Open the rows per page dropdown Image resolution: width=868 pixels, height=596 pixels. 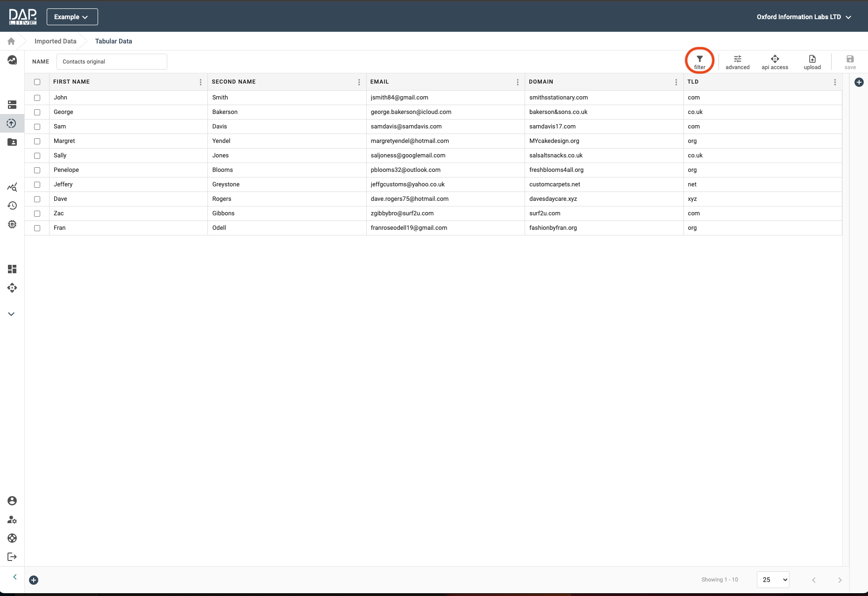tap(773, 580)
